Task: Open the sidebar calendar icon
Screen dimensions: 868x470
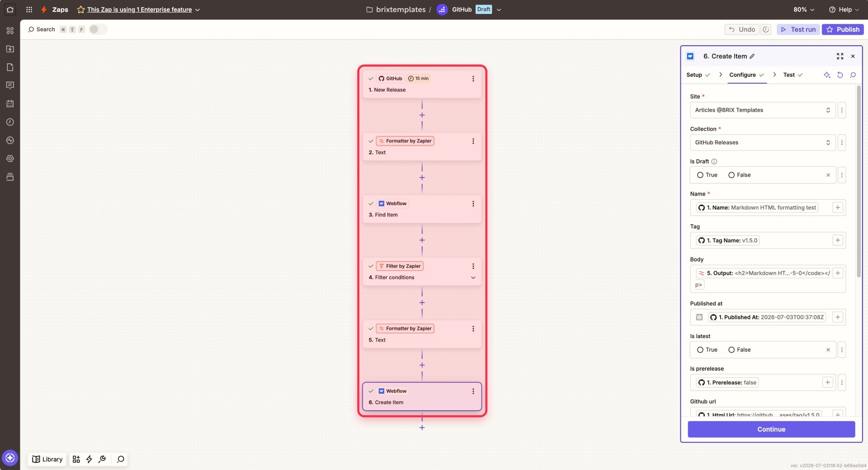Action: coord(10,104)
